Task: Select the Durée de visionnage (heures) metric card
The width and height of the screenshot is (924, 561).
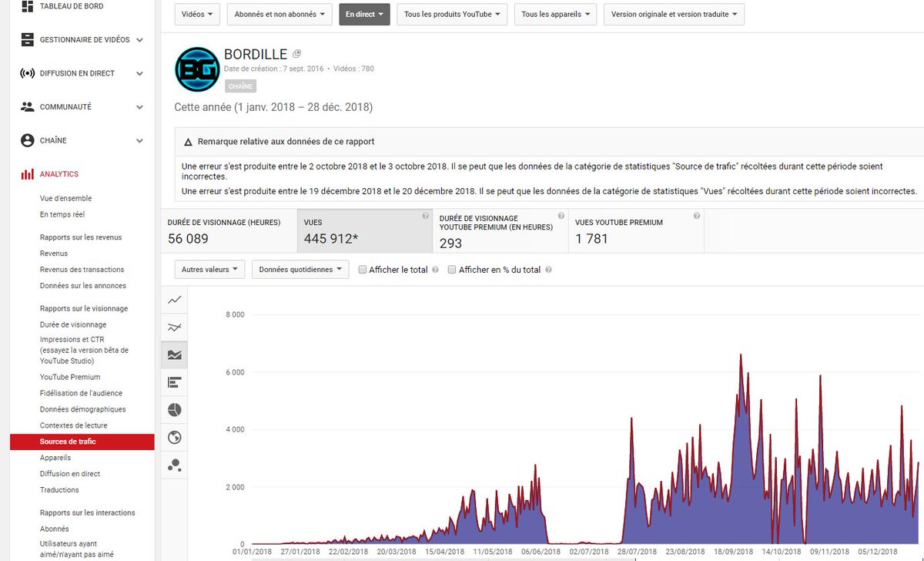Action: pos(229,230)
